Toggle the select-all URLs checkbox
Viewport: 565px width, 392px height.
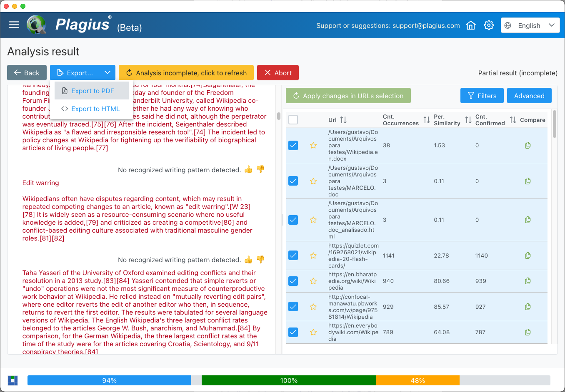pos(293,119)
